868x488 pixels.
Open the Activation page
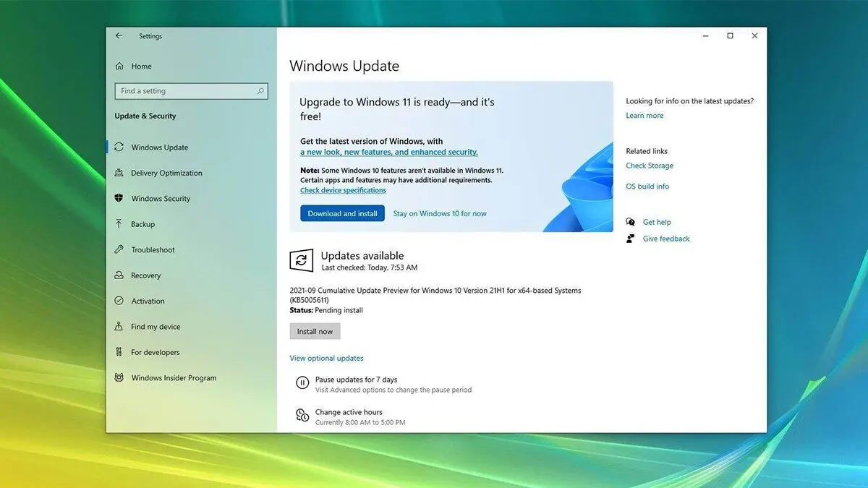[148, 301]
